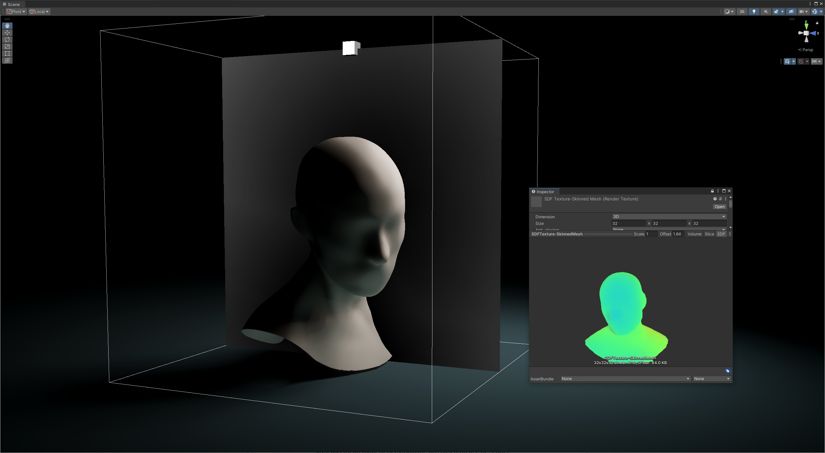
Task: Select the Inspector tab
Action: (542, 192)
